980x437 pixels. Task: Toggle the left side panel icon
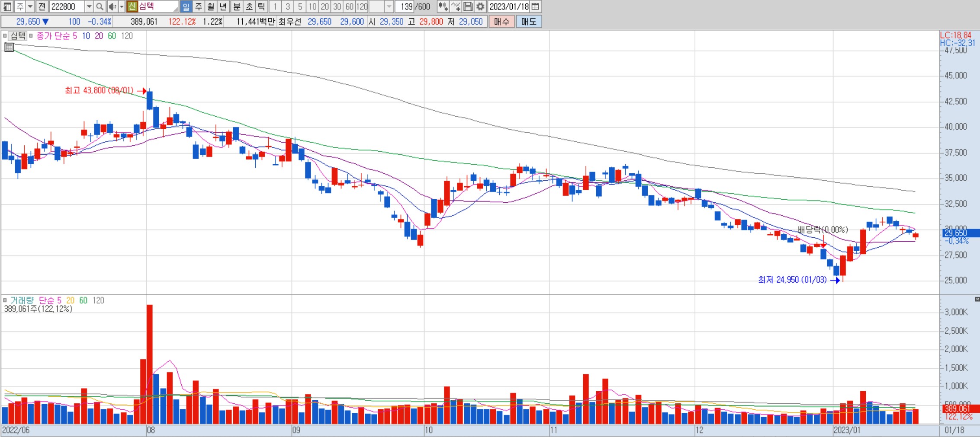pyautogui.click(x=7, y=6)
